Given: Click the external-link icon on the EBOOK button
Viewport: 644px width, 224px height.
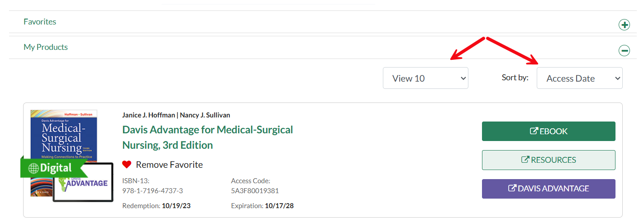Looking at the screenshot, I should 534,131.
